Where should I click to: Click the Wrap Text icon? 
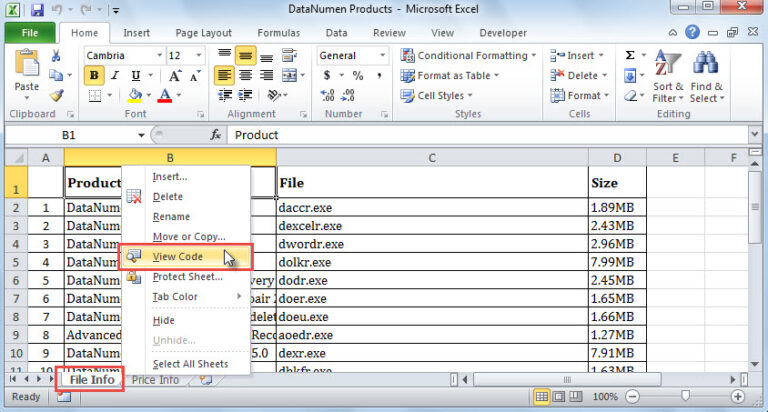coord(289,55)
